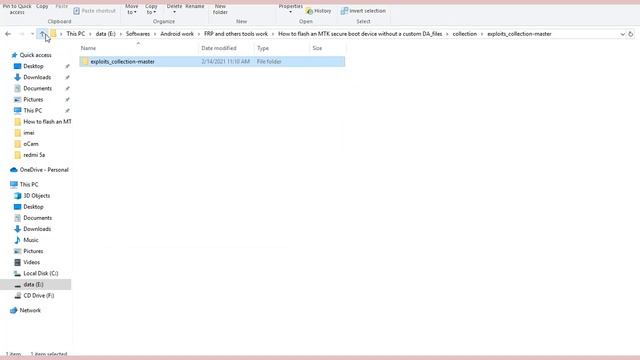
Task: Select This PC node above 3D Objects
Action: (x=29, y=184)
